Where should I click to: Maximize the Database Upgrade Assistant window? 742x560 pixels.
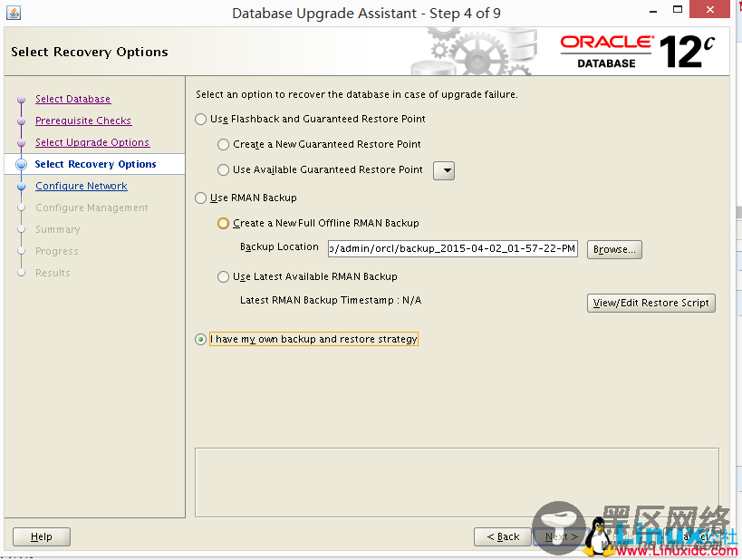pyautogui.click(x=678, y=9)
